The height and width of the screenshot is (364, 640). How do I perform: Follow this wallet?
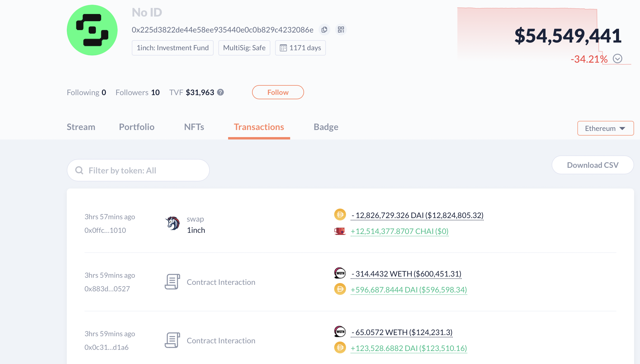coord(278,92)
